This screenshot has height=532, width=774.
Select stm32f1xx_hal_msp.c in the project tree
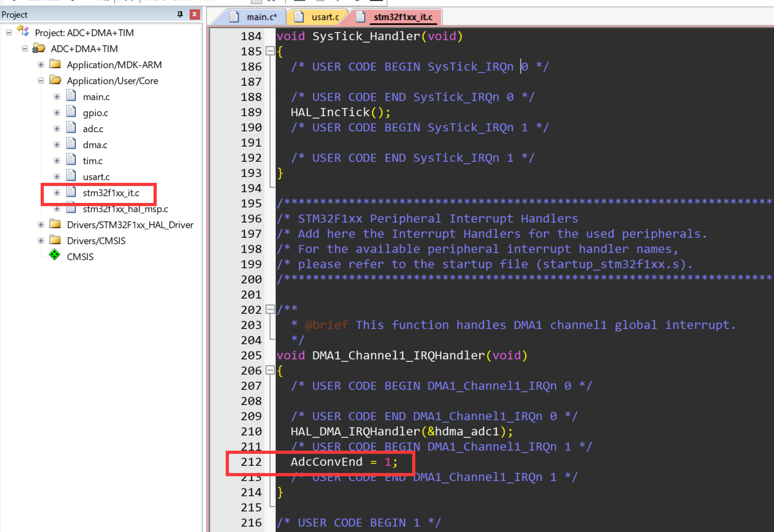coord(125,209)
